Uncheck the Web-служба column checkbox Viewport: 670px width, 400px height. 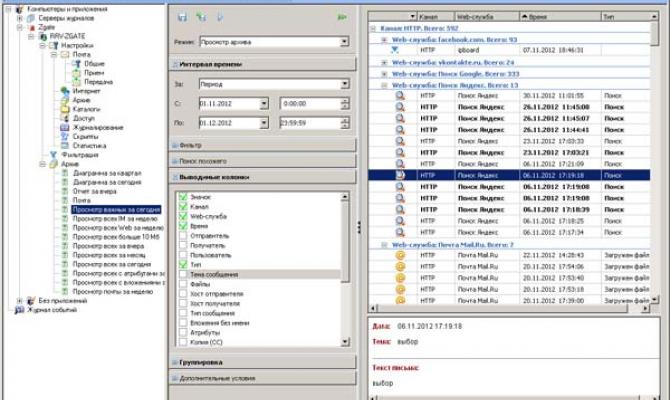[x=183, y=216]
